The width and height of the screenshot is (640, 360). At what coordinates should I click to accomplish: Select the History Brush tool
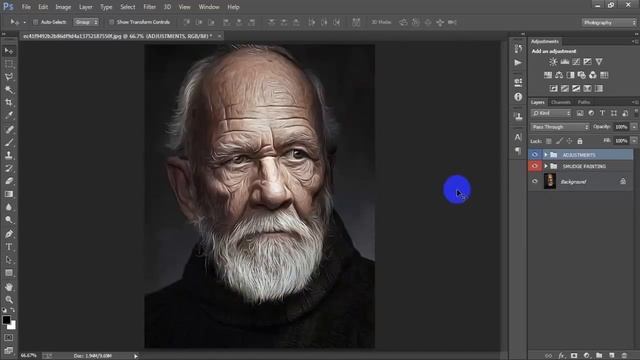(9, 168)
